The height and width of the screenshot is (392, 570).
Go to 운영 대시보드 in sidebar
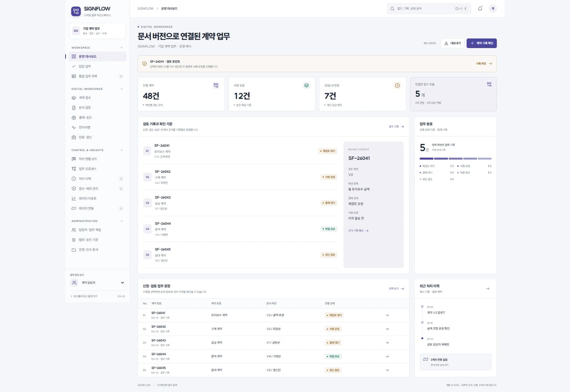[97, 57]
